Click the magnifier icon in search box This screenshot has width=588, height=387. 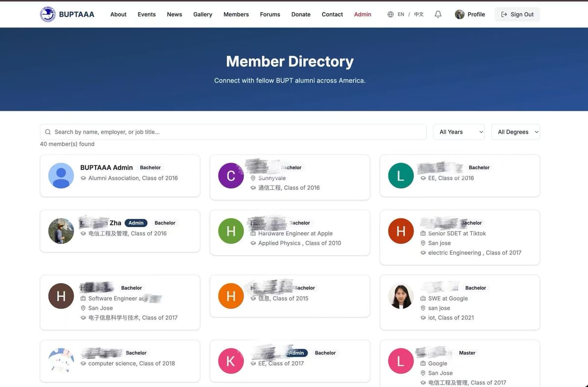click(x=48, y=132)
